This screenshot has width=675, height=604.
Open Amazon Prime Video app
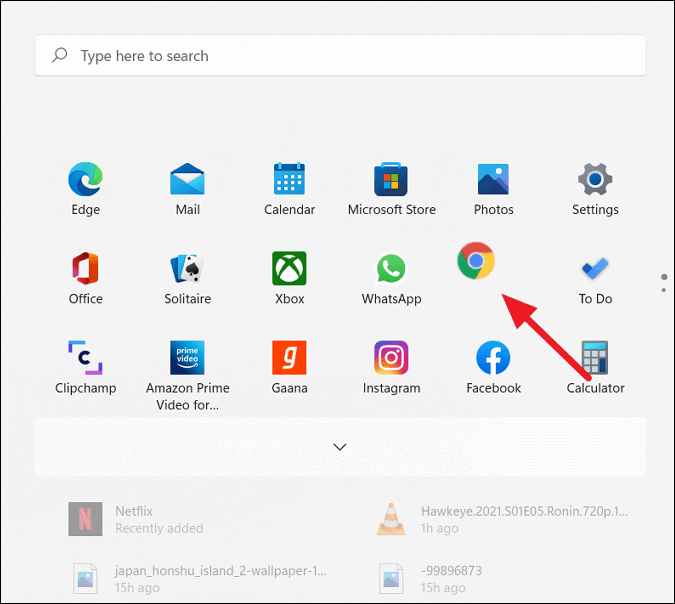pyautogui.click(x=187, y=375)
